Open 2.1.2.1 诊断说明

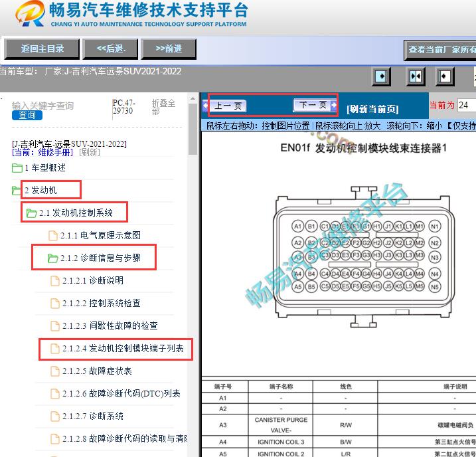click(92, 280)
